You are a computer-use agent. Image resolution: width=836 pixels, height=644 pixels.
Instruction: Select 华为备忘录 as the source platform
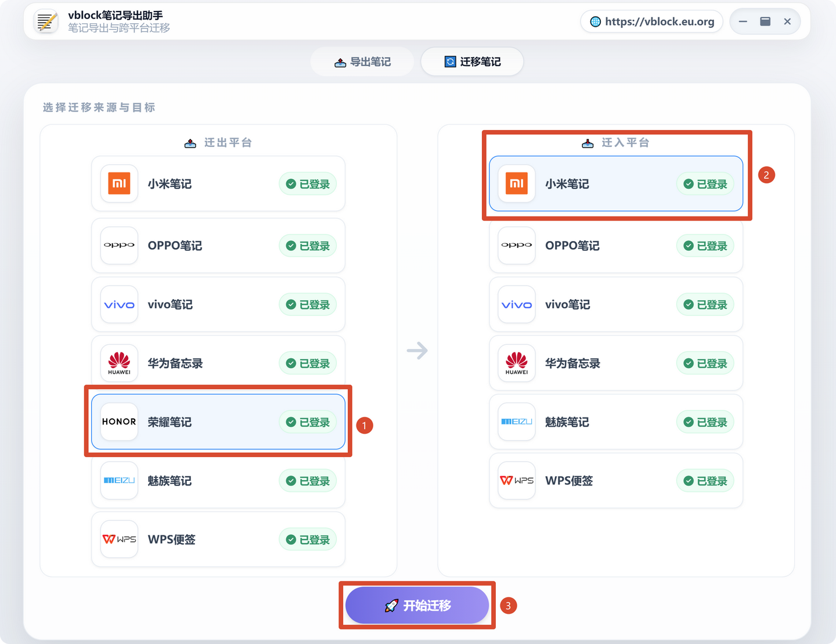tap(218, 363)
